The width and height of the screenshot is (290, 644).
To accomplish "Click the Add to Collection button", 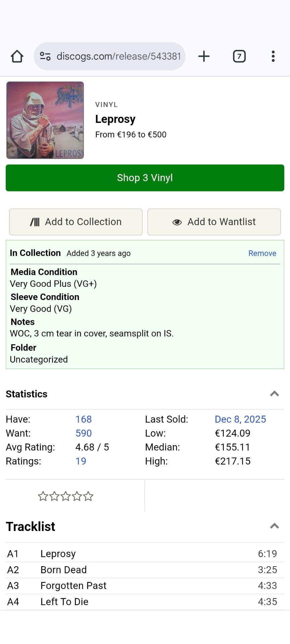I will point(76,222).
